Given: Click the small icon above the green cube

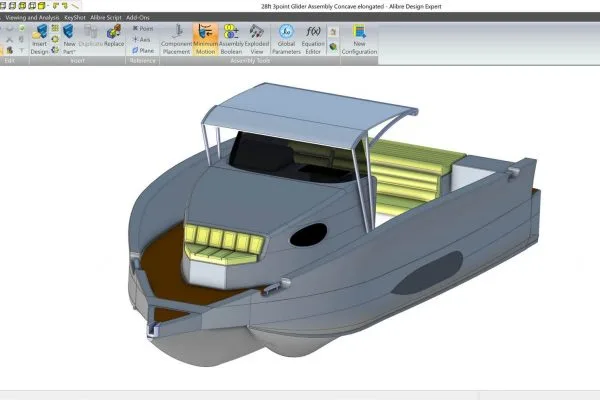Looking at the screenshot, I should point(333,32).
